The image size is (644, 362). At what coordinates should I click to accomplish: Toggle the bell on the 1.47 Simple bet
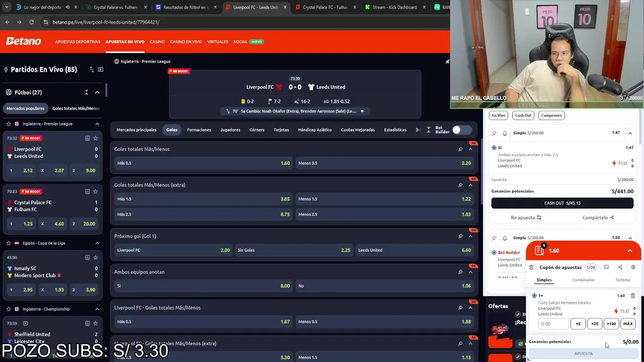click(x=505, y=133)
